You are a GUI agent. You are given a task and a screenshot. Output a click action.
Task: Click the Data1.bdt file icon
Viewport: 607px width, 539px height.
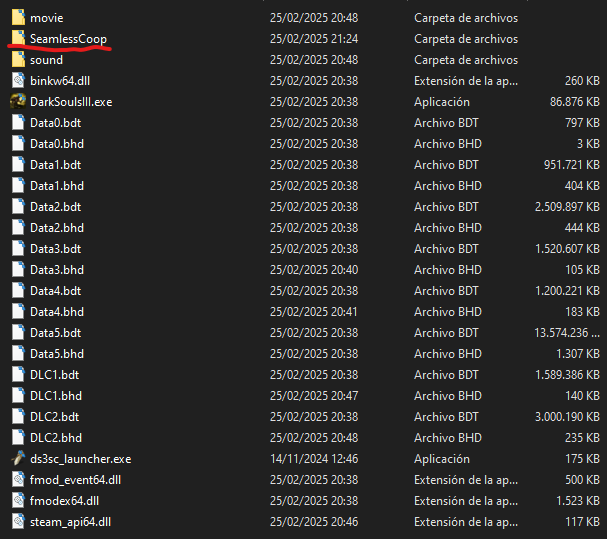click(x=18, y=165)
